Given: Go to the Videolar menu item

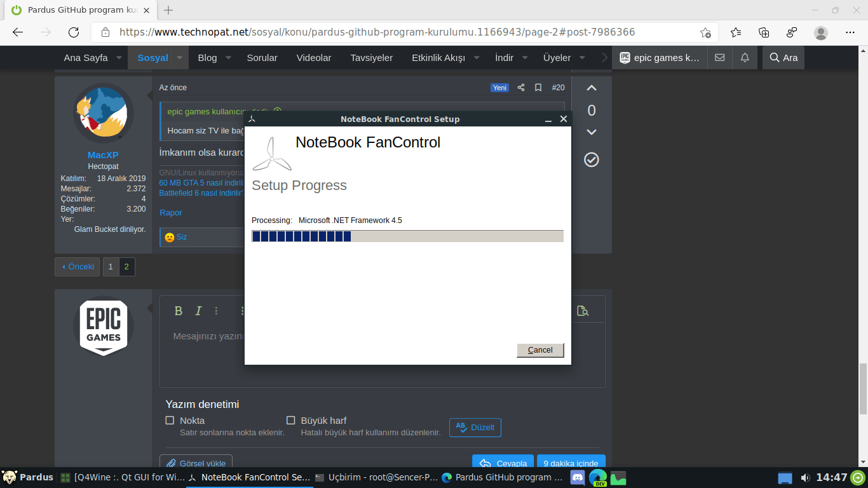Looking at the screenshot, I should tap(314, 58).
